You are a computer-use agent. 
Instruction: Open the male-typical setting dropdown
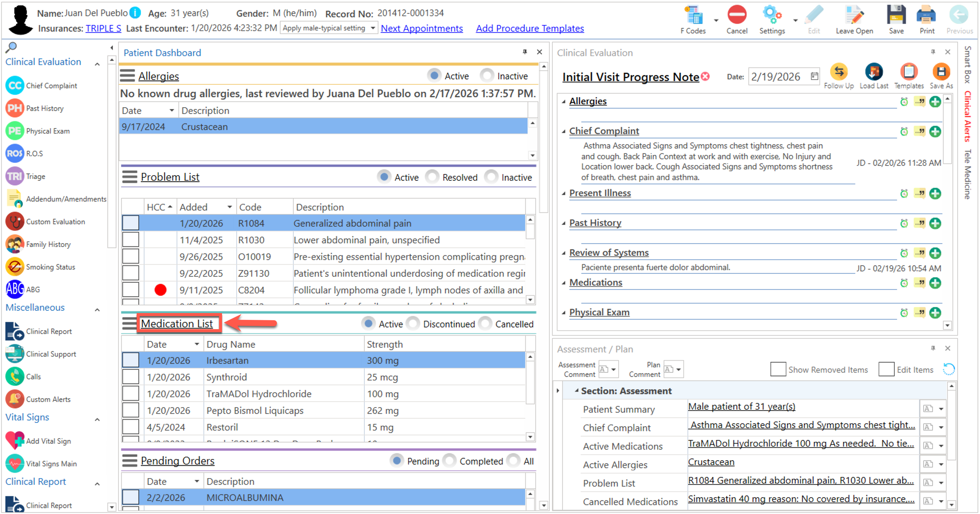(x=373, y=28)
